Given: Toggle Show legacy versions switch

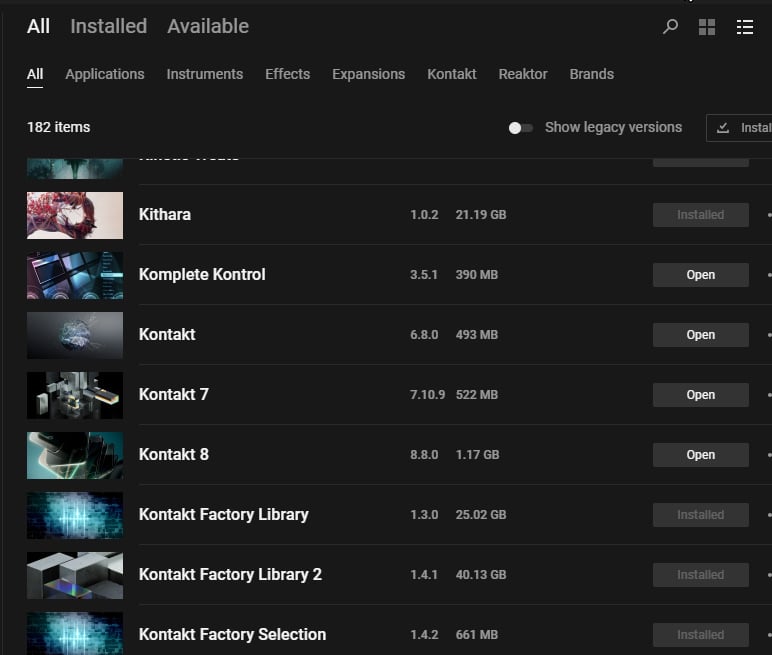Looking at the screenshot, I should pyautogui.click(x=520, y=128).
